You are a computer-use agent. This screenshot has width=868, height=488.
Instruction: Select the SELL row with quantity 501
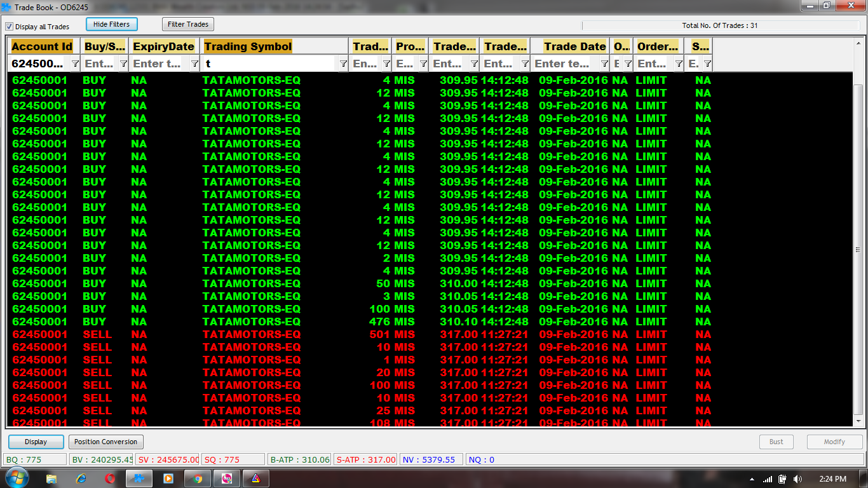tap(430, 334)
